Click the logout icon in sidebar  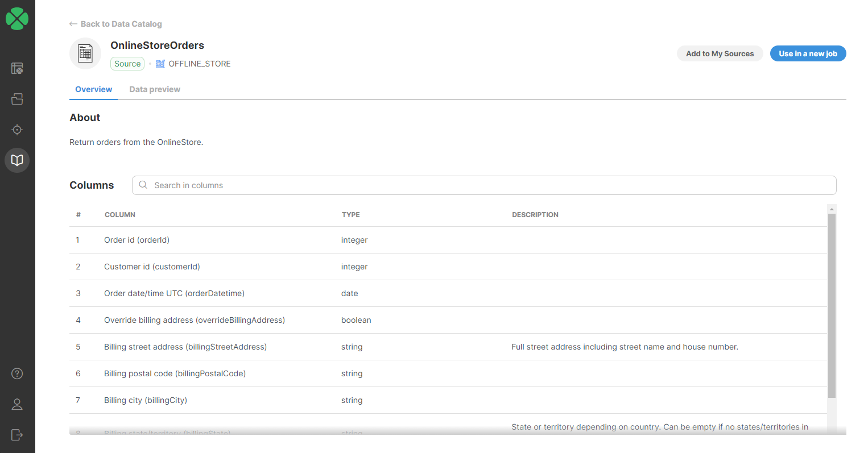[x=17, y=435]
